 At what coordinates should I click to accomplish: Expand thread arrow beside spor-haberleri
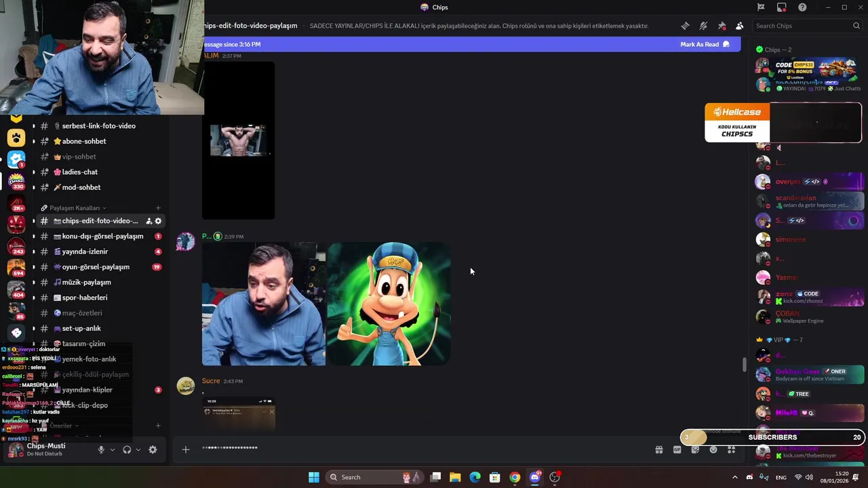34,298
